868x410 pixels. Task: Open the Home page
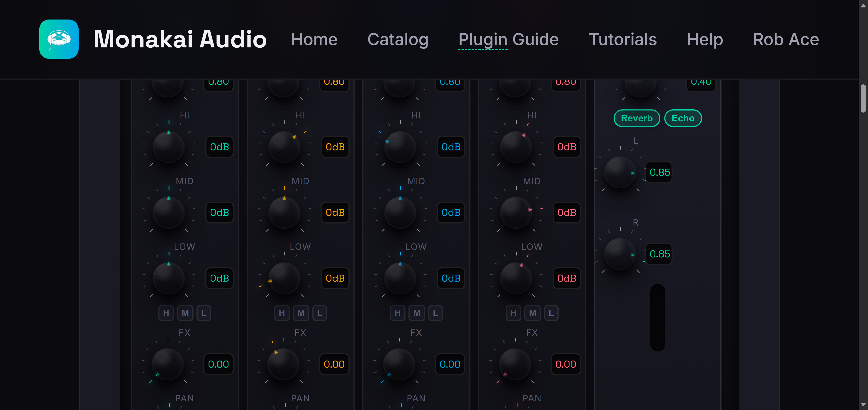[314, 39]
